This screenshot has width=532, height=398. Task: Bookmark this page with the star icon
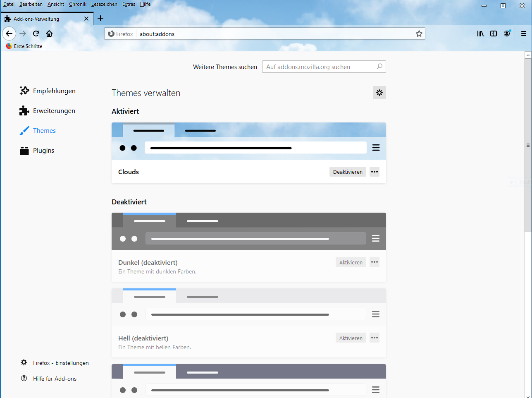coord(419,34)
